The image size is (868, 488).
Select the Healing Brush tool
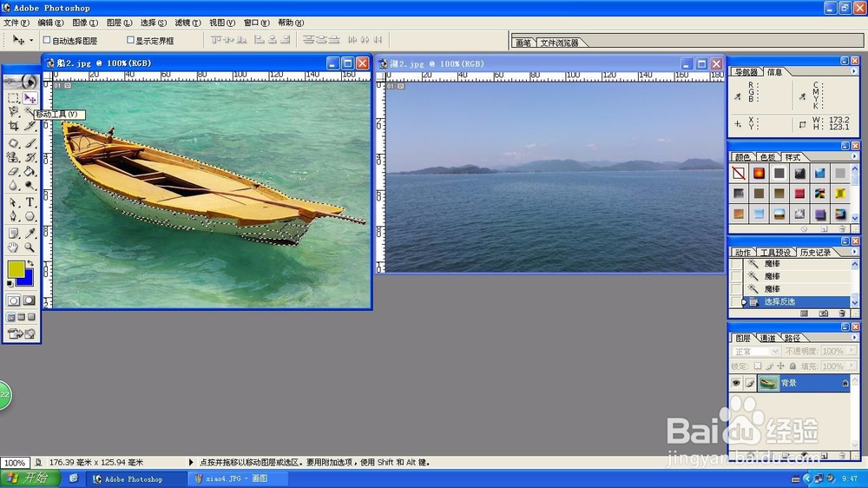pyautogui.click(x=13, y=143)
